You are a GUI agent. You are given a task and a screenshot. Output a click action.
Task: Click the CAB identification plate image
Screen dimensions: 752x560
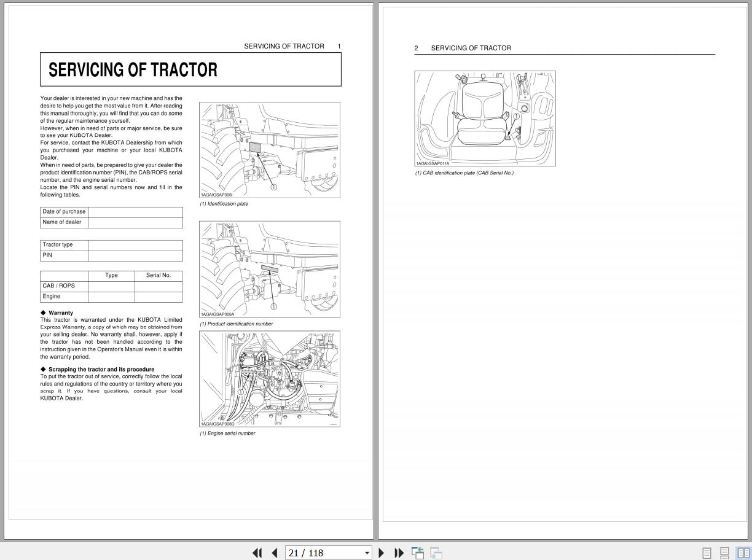[485, 118]
